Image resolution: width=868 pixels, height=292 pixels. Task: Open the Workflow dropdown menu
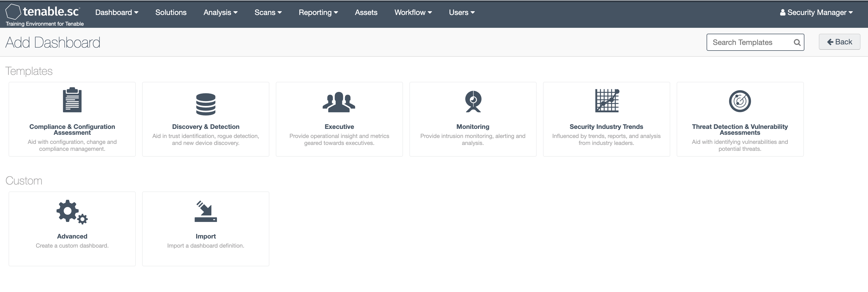413,13
